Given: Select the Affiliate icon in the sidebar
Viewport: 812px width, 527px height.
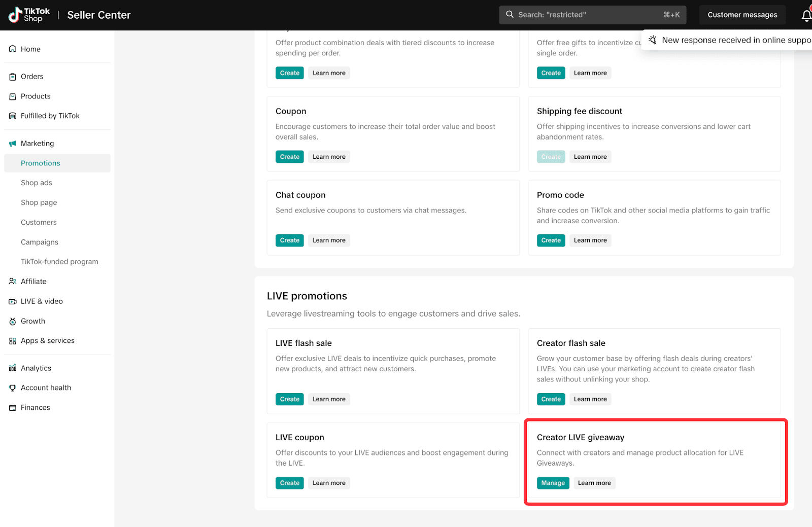Looking at the screenshot, I should tap(12, 281).
